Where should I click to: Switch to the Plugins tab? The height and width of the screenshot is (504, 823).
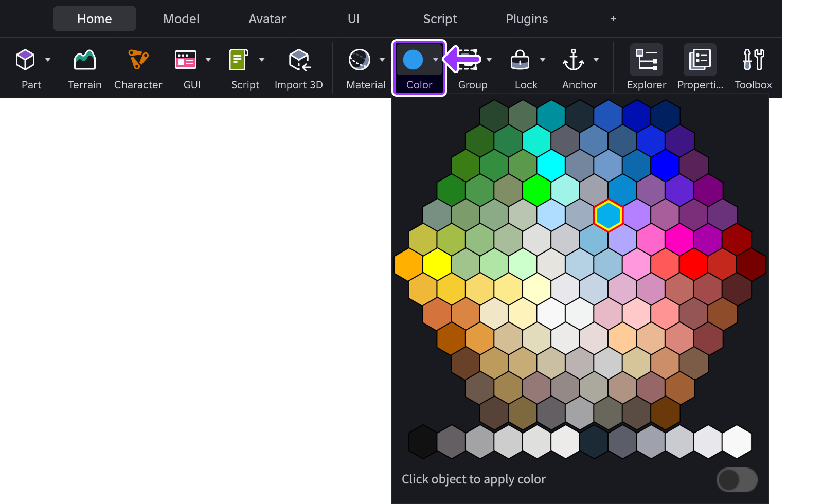[x=527, y=19]
